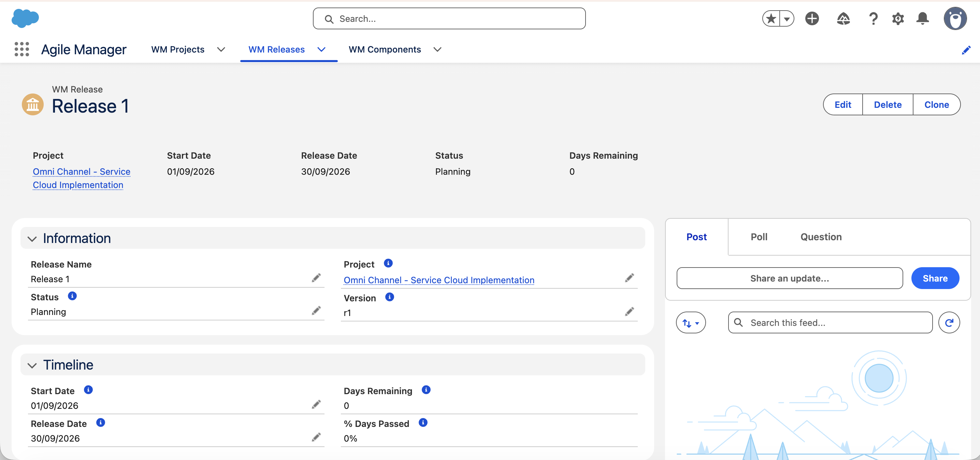Image resolution: width=980 pixels, height=460 pixels.
Task: Refresh the feed with the refresh icon
Action: click(x=949, y=322)
